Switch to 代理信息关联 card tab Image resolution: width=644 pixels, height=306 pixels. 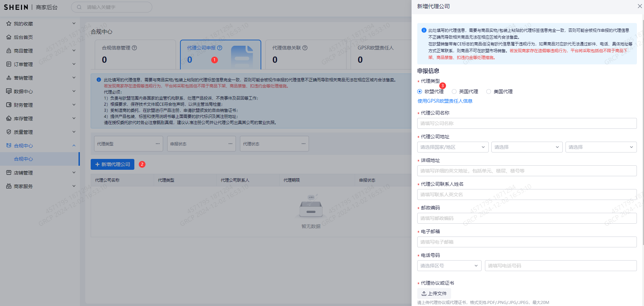coord(306,55)
